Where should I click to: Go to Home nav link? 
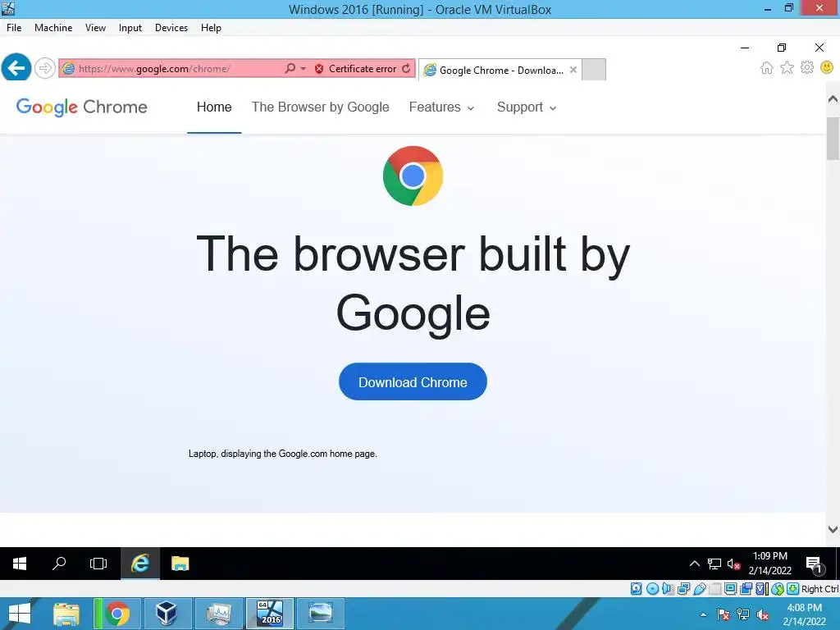click(x=214, y=107)
